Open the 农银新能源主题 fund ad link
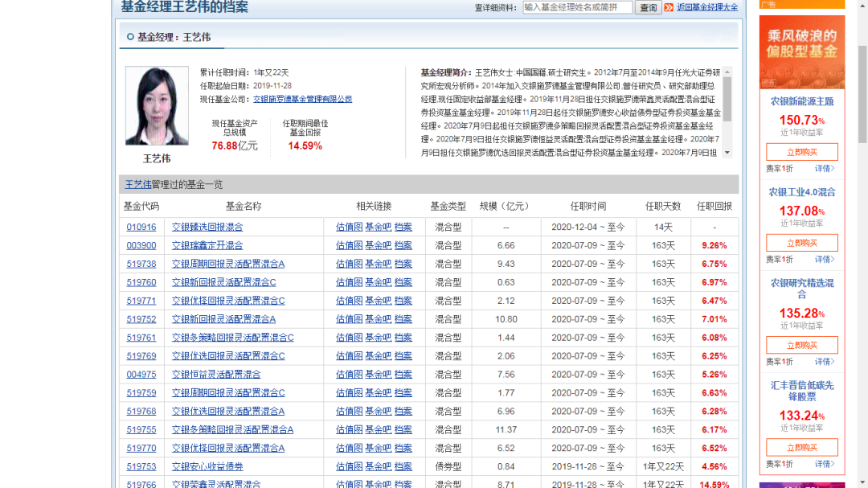 coord(802,102)
